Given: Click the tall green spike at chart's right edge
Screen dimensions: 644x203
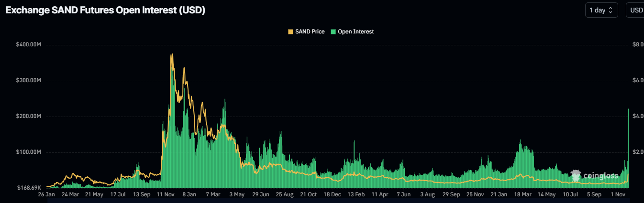Looking at the screenshot, I should coord(628,148).
